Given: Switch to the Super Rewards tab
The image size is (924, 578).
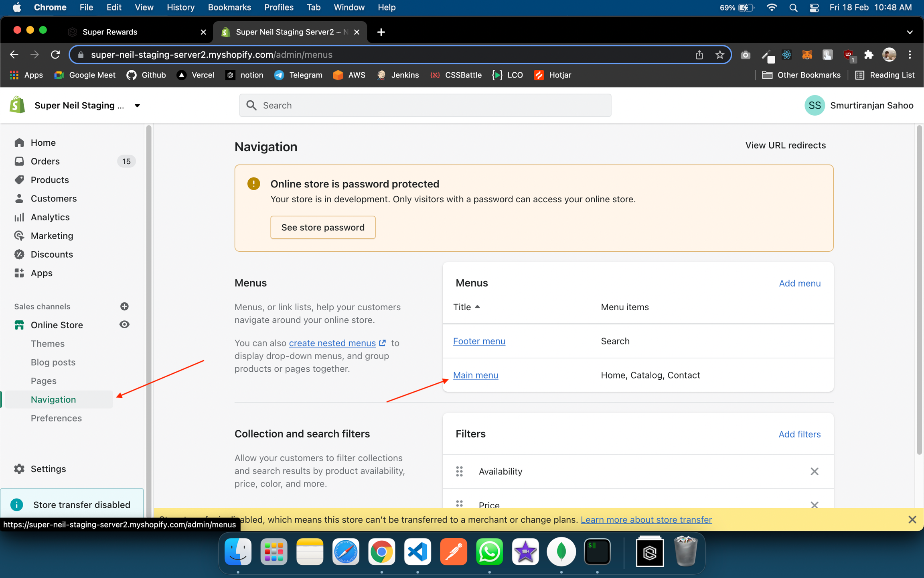Looking at the screenshot, I should 110,32.
